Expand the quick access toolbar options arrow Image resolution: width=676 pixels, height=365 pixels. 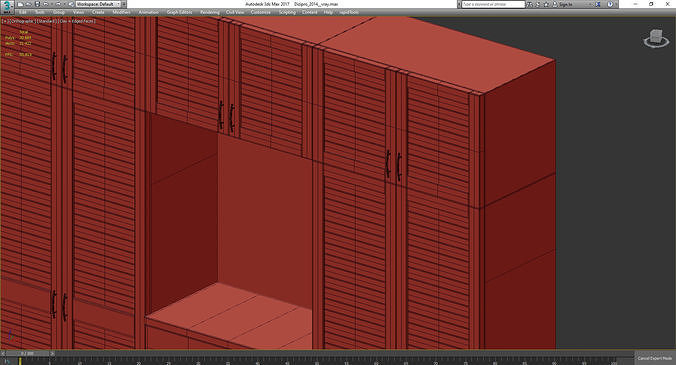124,4
